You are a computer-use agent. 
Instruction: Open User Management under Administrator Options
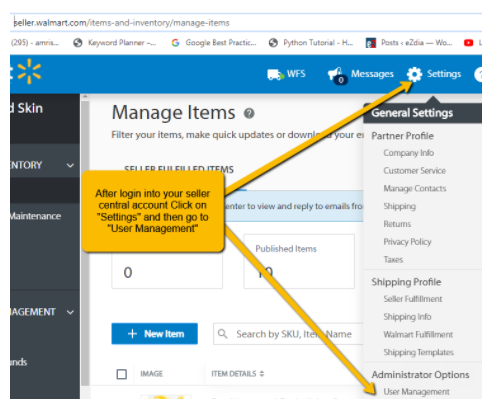(x=416, y=391)
